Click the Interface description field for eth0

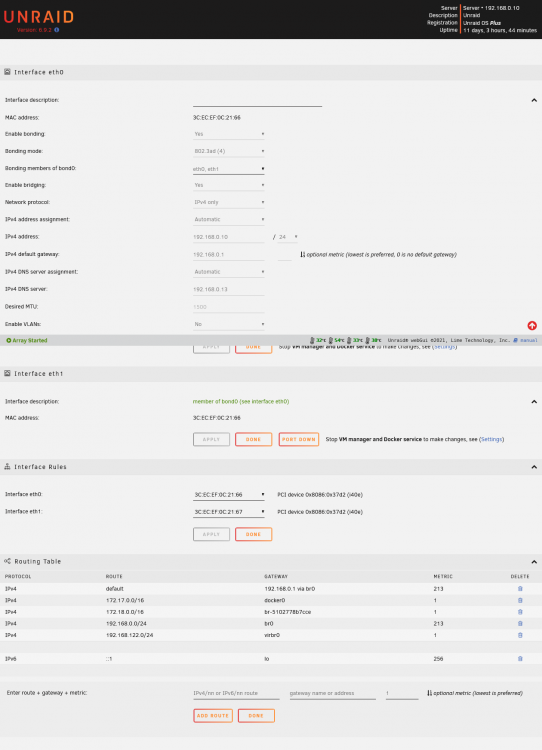(x=257, y=101)
